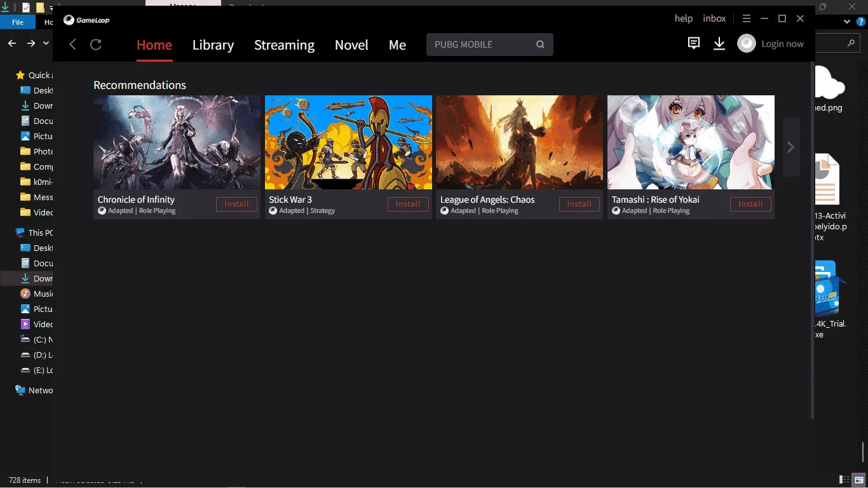Click the League of Angels: Chaos title

coord(487,200)
